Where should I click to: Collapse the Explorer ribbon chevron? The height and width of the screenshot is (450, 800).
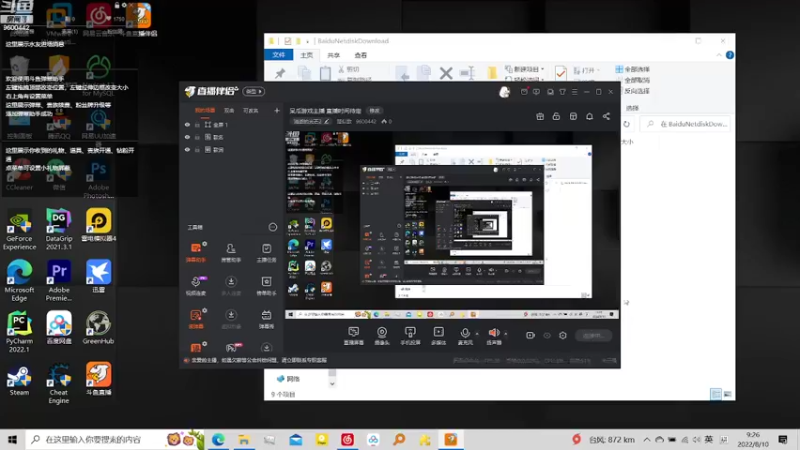pyautogui.click(x=719, y=55)
